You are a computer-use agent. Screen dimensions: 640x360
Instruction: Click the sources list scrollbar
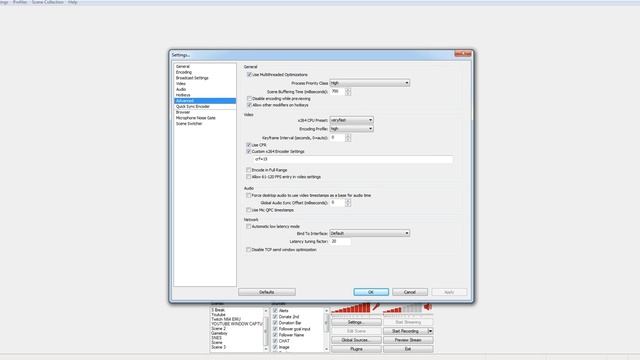click(326, 330)
